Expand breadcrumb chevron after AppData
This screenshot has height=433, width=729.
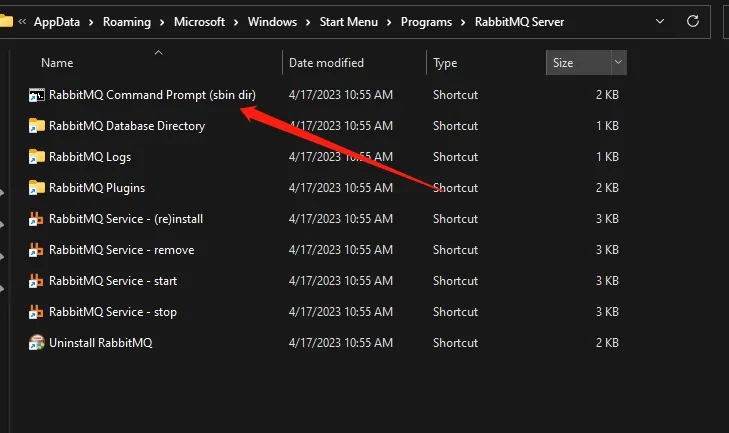tap(91, 22)
